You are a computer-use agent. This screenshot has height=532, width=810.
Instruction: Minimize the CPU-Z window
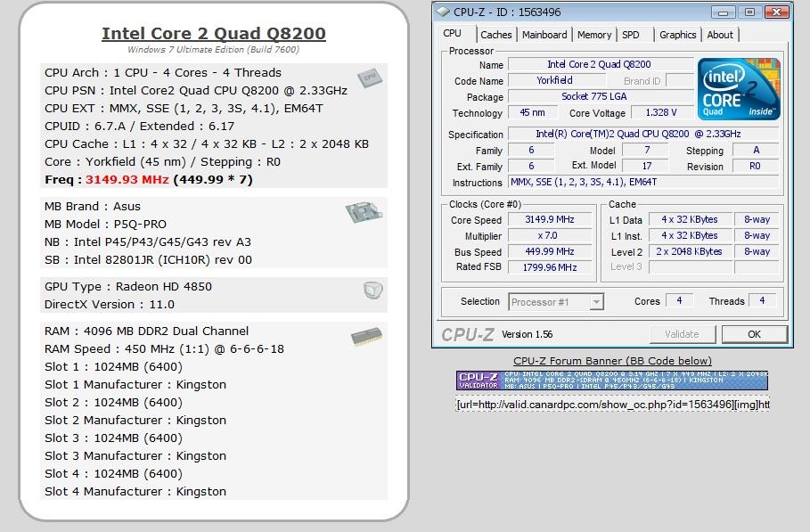pos(724,12)
